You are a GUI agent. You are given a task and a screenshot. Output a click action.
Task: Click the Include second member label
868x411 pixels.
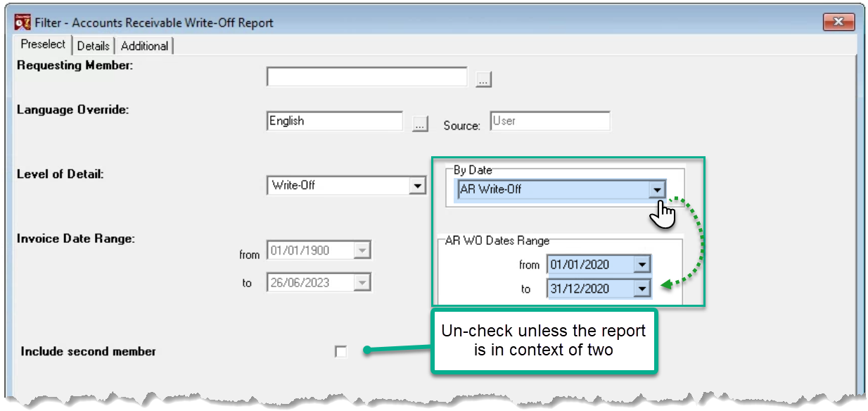[x=89, y=351]
